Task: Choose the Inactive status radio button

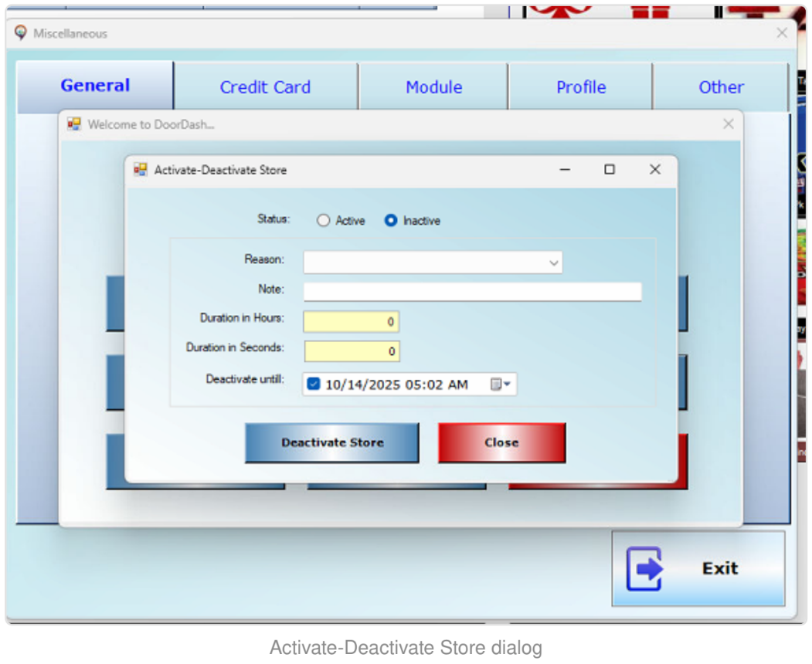Action: (391, 221)
